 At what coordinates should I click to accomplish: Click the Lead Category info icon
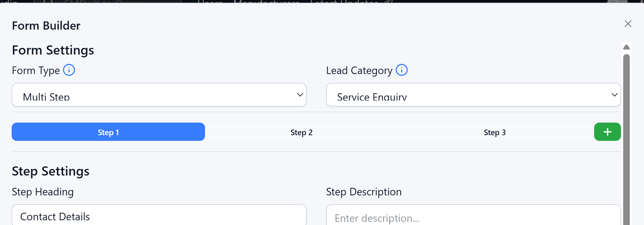pos(401,70)
